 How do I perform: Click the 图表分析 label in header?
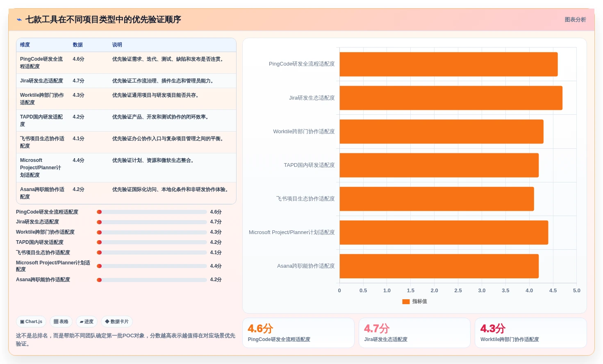point(575,20)
